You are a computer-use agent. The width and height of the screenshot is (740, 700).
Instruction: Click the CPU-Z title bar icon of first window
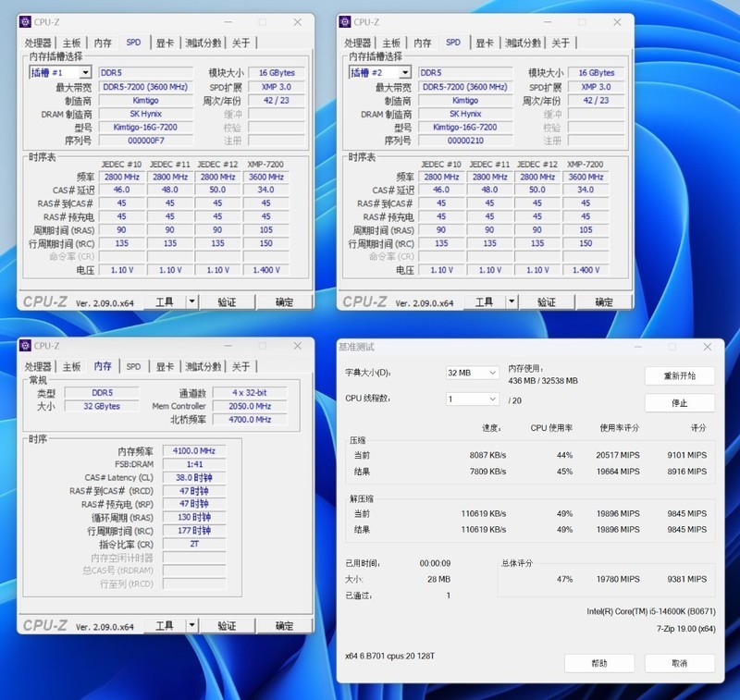point(27,21)
